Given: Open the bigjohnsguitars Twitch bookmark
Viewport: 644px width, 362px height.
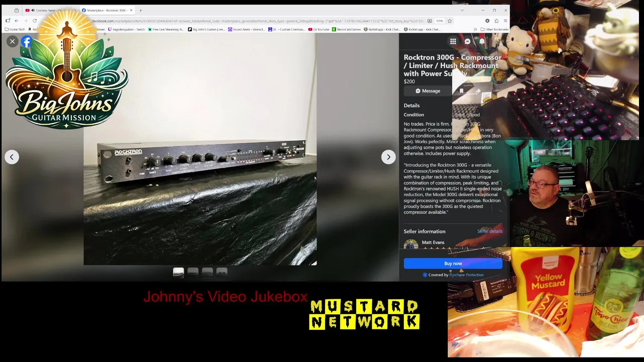Looking at the screenshot, I should point(127,30).
